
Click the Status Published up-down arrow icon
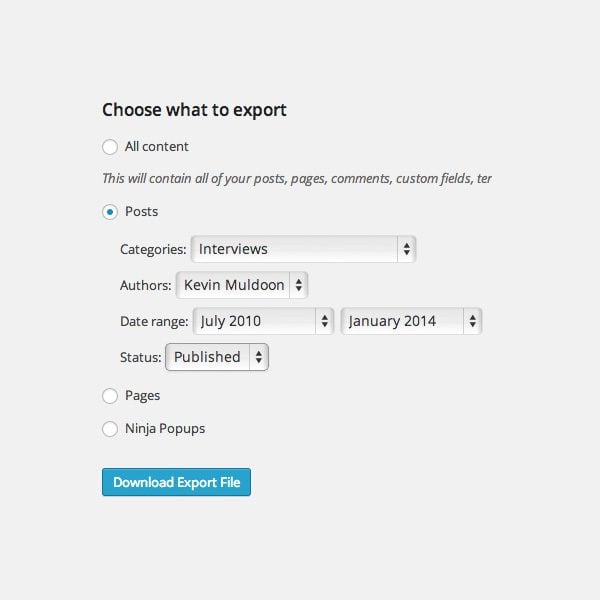[259, 357]
